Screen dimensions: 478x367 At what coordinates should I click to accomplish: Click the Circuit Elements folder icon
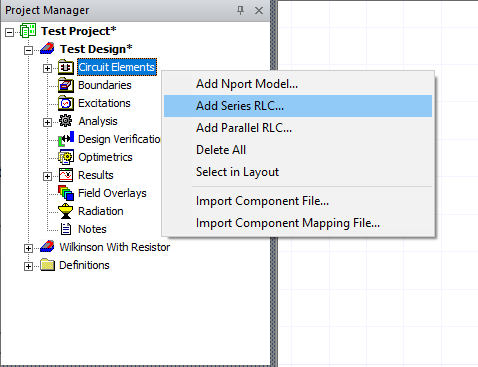click(66, 67)
